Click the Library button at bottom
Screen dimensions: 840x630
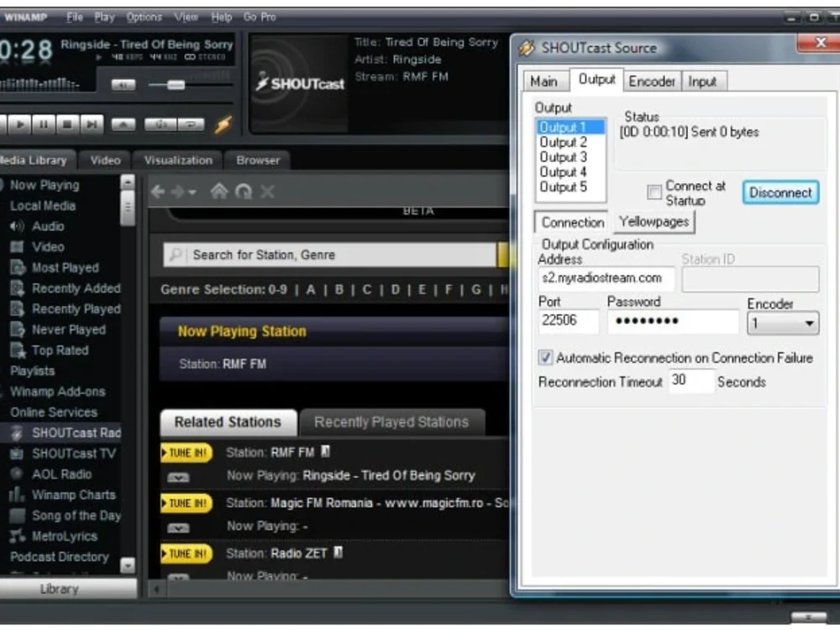point(67,590)
